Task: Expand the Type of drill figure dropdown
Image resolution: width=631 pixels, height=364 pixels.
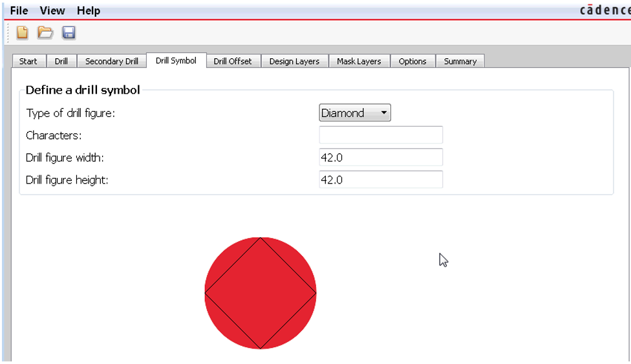Action: 355,113
